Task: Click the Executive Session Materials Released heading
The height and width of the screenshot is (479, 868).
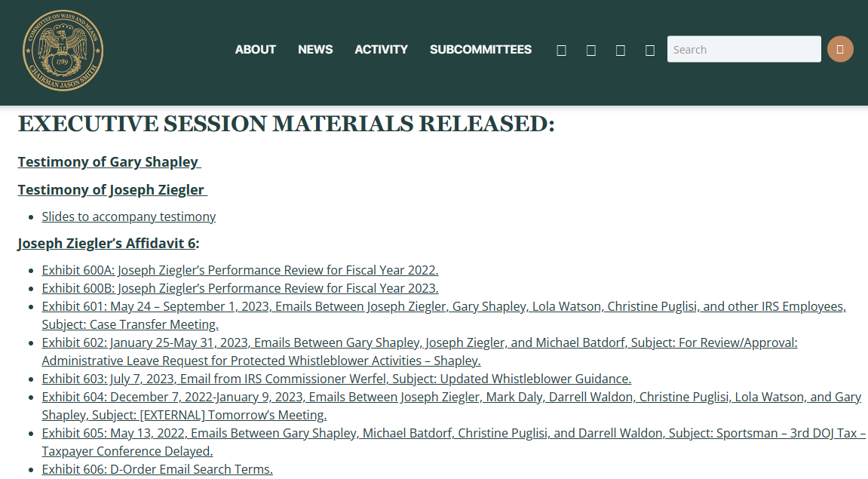Action: click(287, 124)
